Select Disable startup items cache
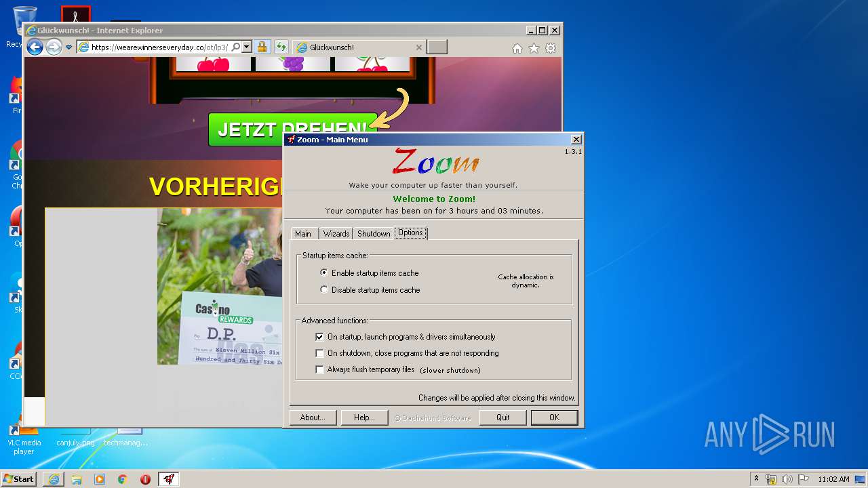 coord(370,290)
